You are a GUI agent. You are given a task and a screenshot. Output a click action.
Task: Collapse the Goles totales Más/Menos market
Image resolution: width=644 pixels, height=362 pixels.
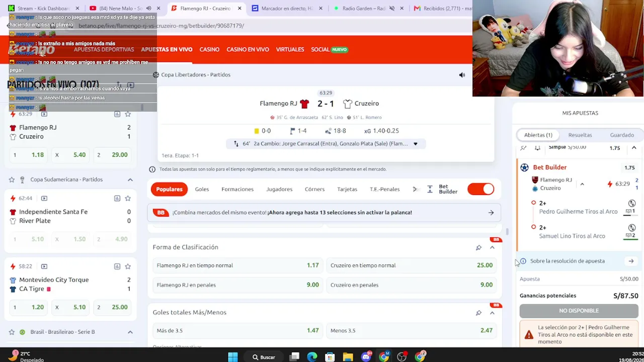(492, 313)
